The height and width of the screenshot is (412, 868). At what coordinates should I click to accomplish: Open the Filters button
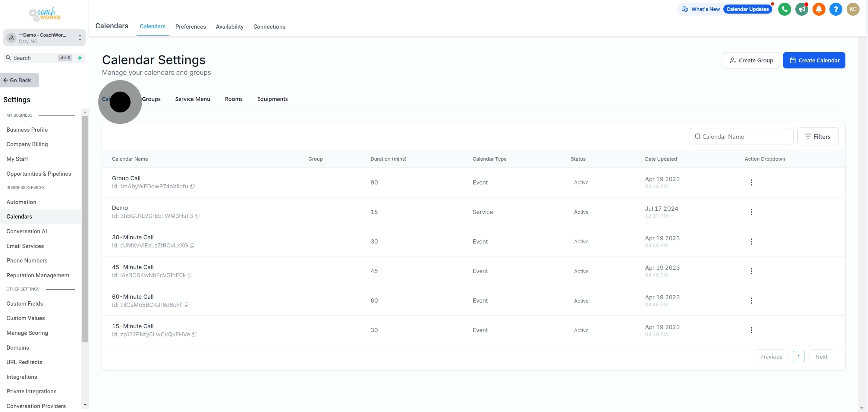[817, 137]
